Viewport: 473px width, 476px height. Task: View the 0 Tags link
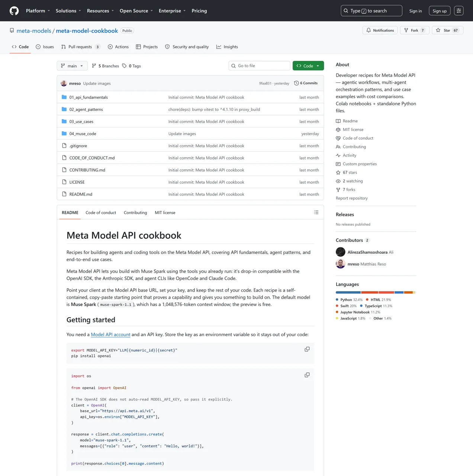131,66
